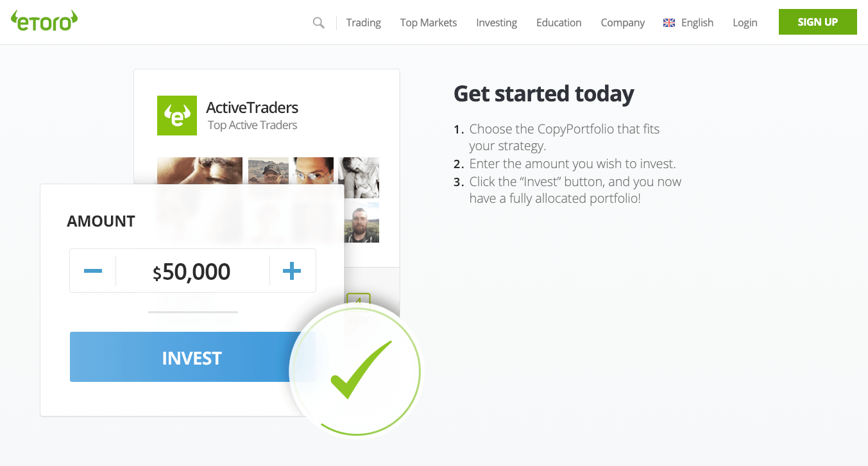Open the Trading menu
Screen dimensions: 868x466
[363, 22]
